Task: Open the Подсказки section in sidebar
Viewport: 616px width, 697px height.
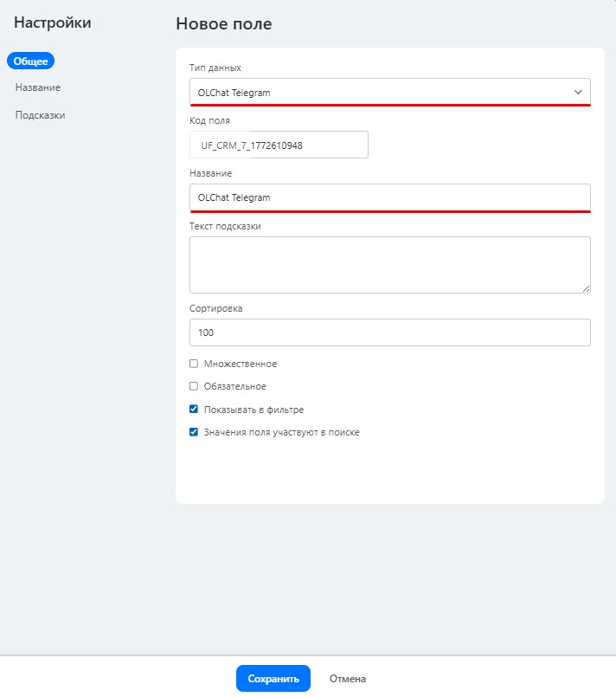Action: 40,115
